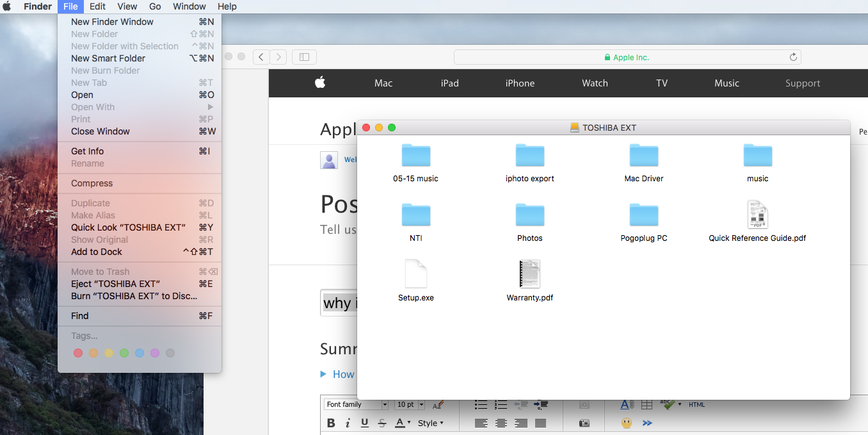The image size is (868, 435).
Task: Open the Watch link on Apple site
Action: [x=595, y=83]
